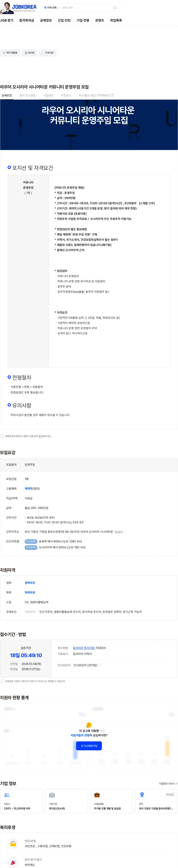Click the 구내식당 tag
178x868 pixels.
48,53
